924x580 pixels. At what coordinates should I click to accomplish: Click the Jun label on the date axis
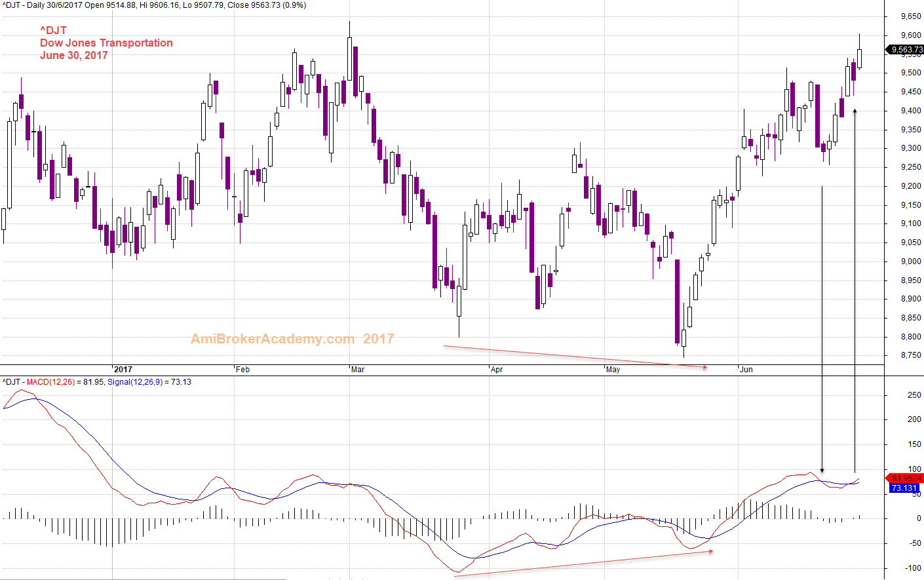click(x=746, y=370)
